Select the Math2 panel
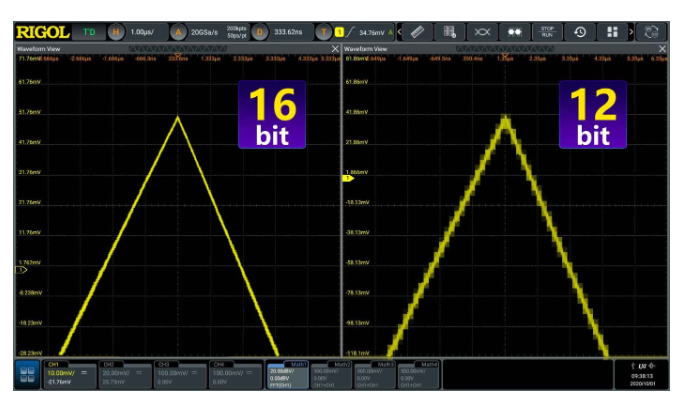 (331, 375)
